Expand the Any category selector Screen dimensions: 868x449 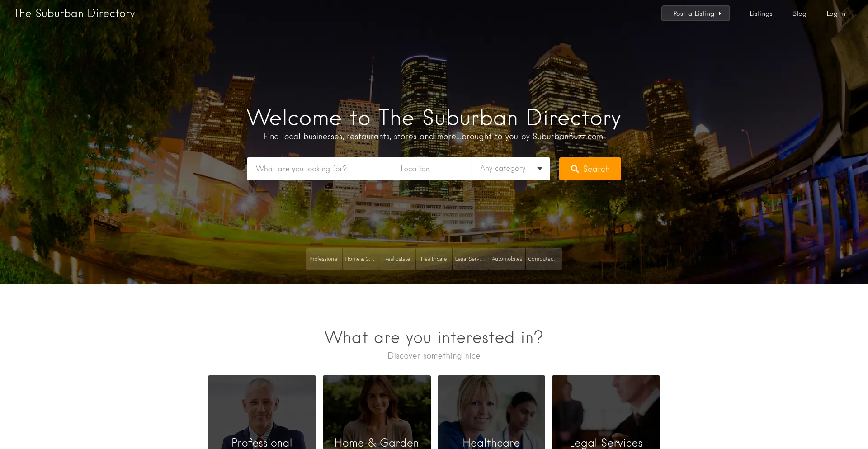tap(510, 169)
